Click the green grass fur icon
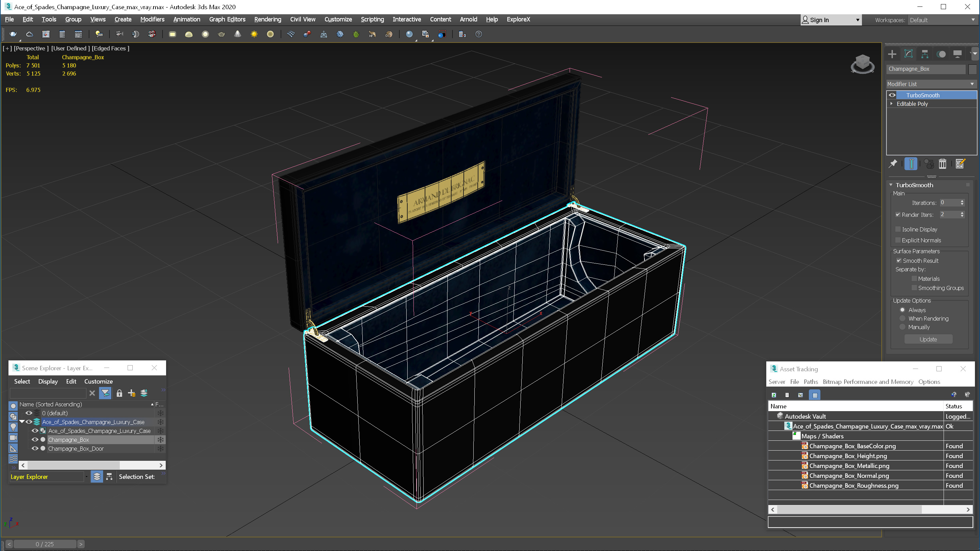The image size is (980, 551). [x=356, y=34]
